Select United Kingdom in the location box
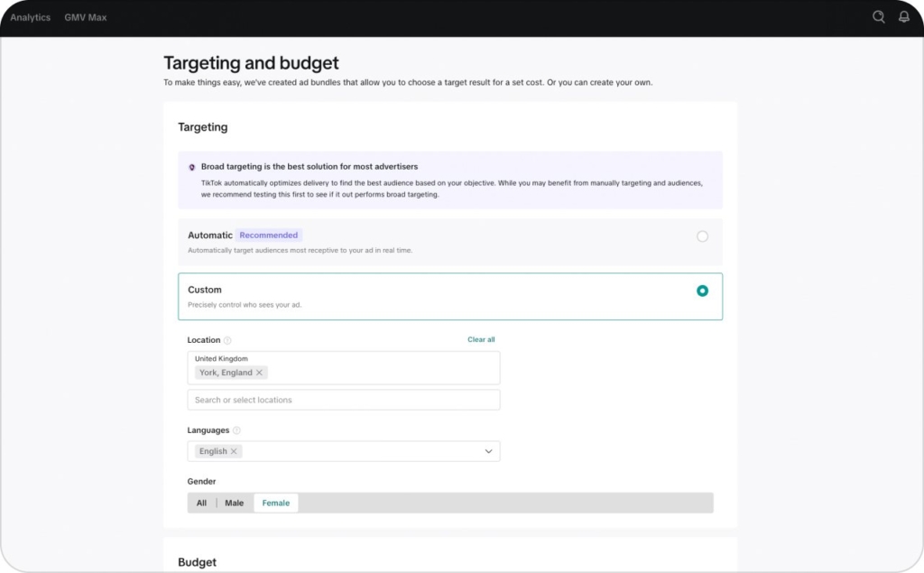Screen dimensions: 924x573 point(222,358)
